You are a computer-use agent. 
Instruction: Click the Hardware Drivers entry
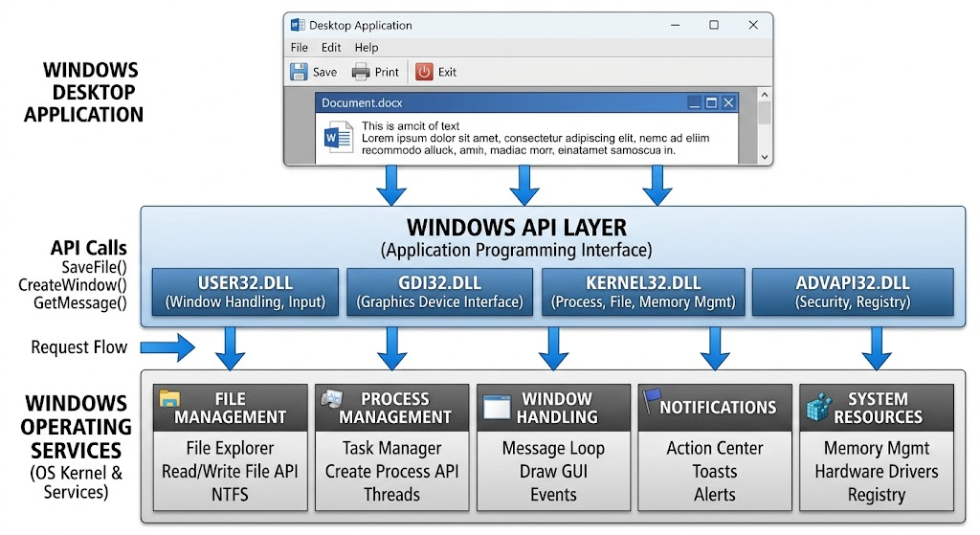877,471
